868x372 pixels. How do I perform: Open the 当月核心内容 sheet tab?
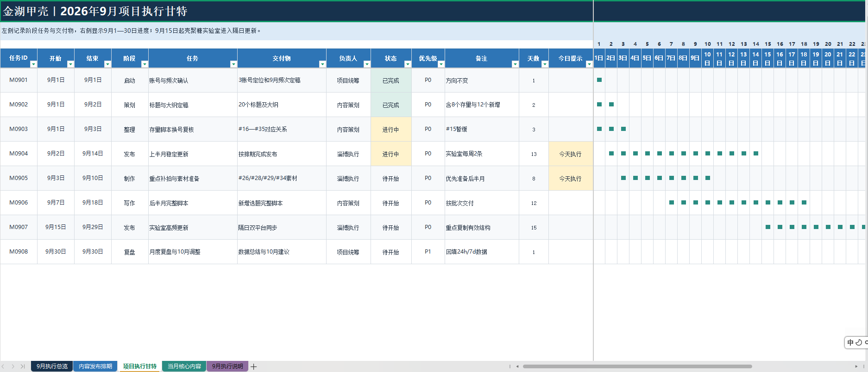[184, 366]
